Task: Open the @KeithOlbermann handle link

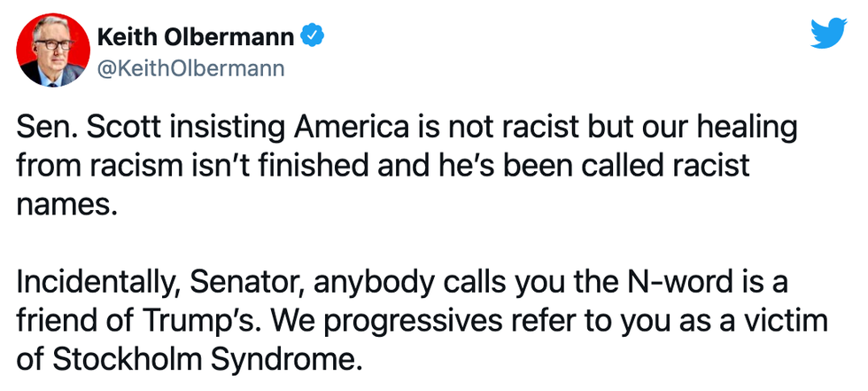Action: (189, 68)
